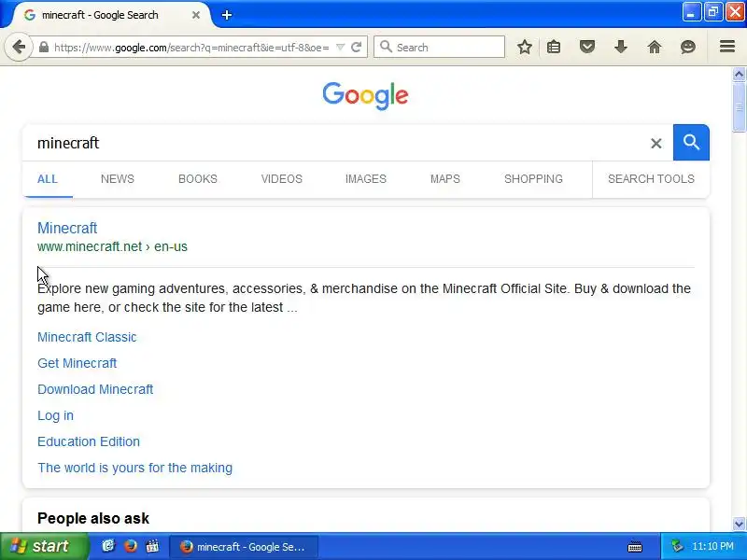Viewport: 747px width, 560px height.
Task: Click the third quick launch icon
Action: pos(152,546)
